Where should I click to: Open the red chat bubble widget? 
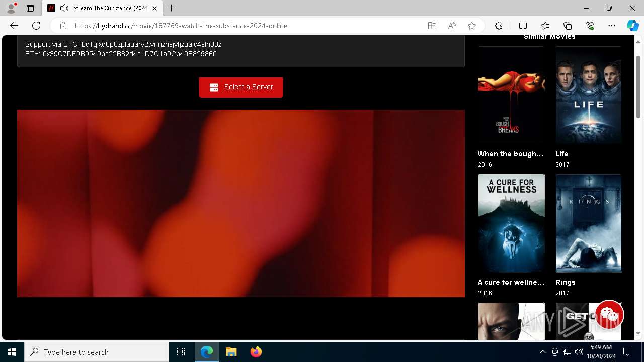pyautogui.click(x=609, y=315)
